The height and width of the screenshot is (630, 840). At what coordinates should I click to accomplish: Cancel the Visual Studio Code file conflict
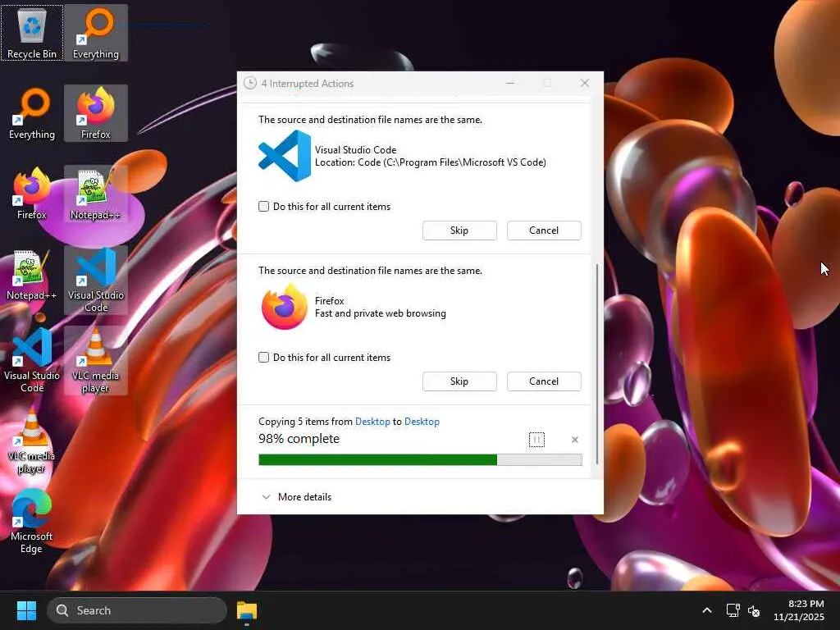[x=544, y=231]
